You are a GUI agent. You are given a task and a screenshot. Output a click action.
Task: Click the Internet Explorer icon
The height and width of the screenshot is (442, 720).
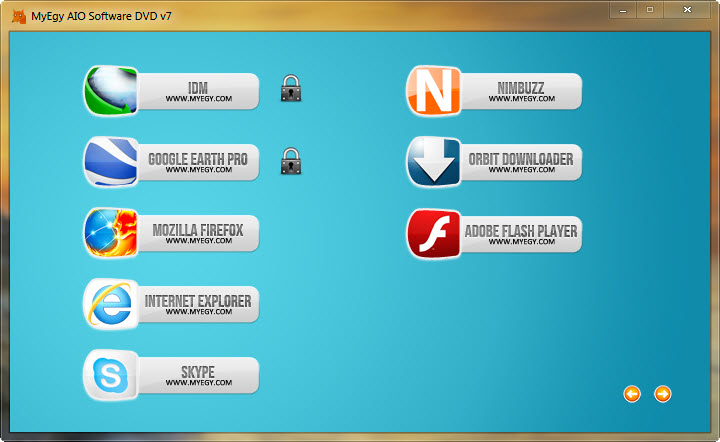[111, 304]
